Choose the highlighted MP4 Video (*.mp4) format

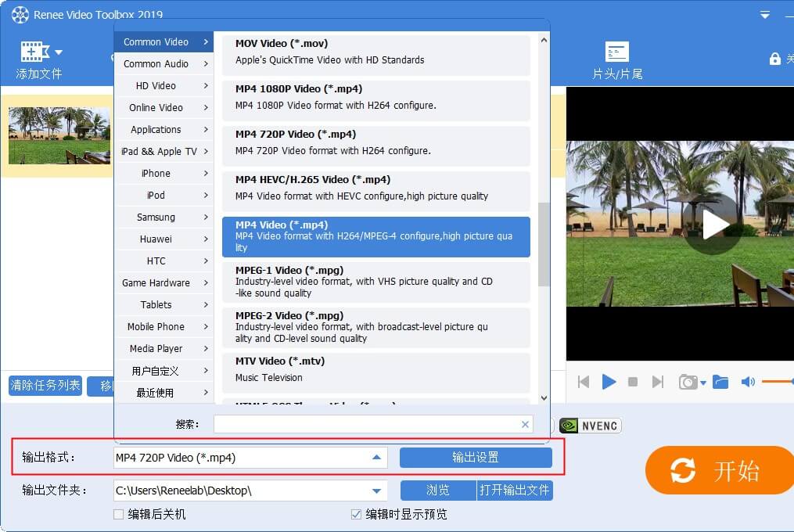tap(376, 236)
